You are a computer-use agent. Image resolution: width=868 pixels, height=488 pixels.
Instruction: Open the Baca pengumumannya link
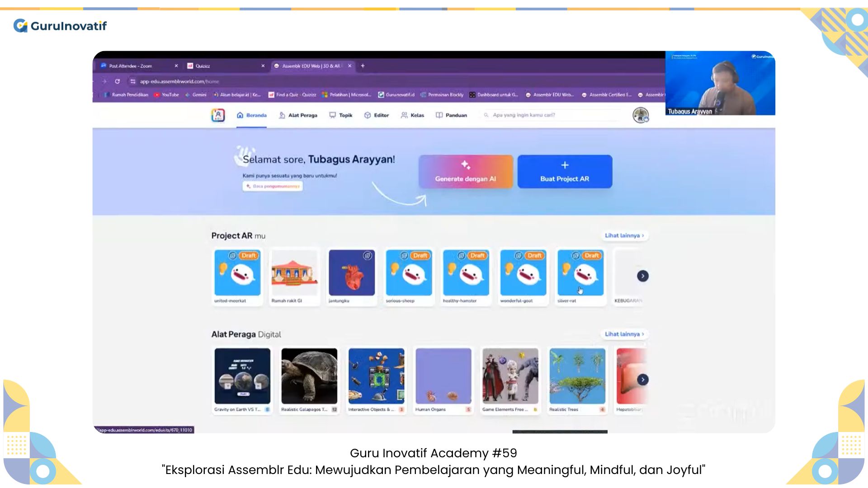[x=272, y=186]
